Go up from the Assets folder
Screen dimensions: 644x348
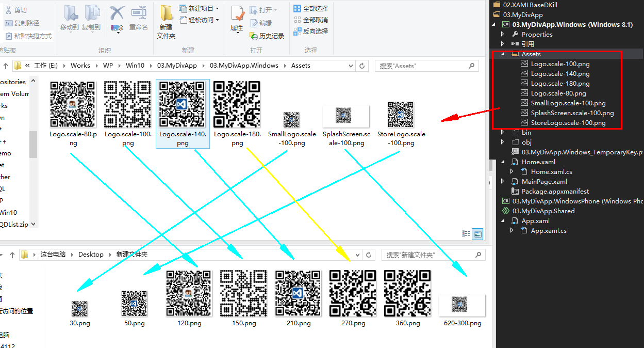click(x=6, y=66)
